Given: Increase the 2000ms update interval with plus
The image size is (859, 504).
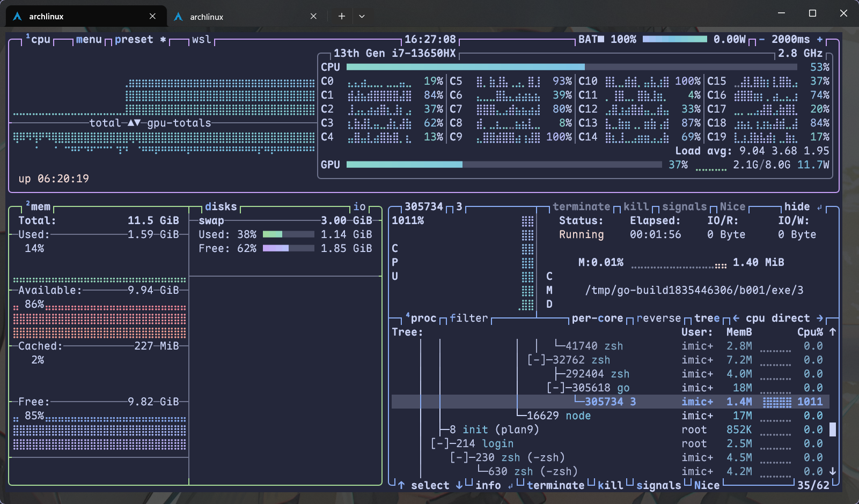Looking at the screenshot, I should tap(819, 40).
